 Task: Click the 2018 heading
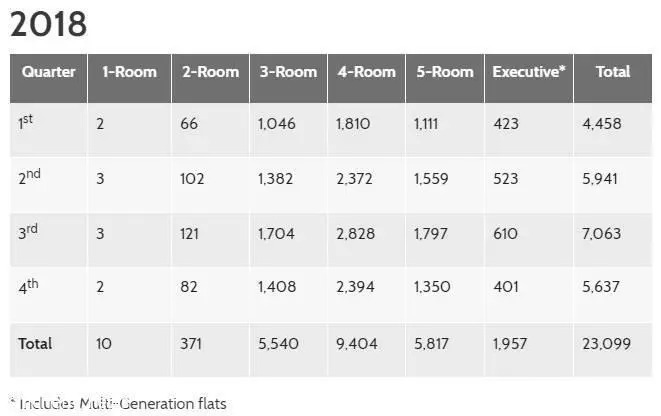[48, 24]
